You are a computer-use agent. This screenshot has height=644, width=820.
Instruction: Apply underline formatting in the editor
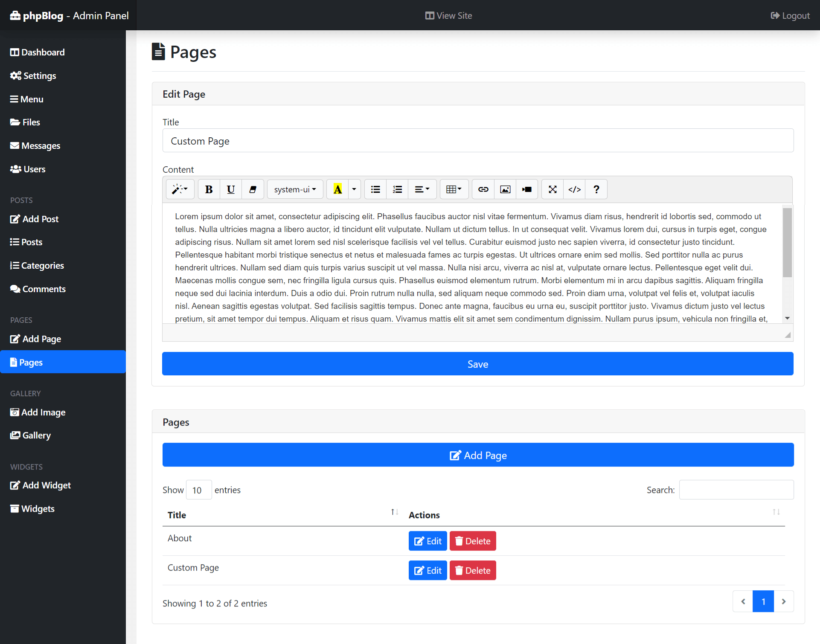coord(230,189)
